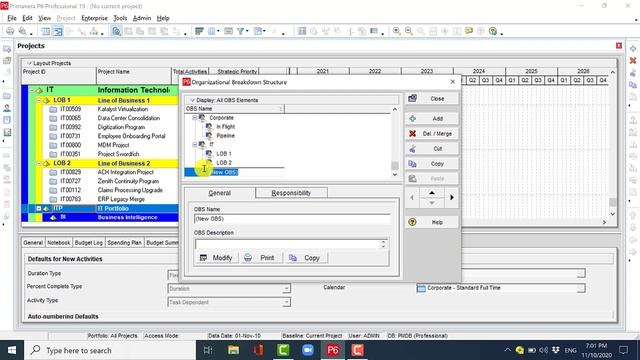Click the Zoom In toolbar icon

pyautogui.click(x=396, y=31)
